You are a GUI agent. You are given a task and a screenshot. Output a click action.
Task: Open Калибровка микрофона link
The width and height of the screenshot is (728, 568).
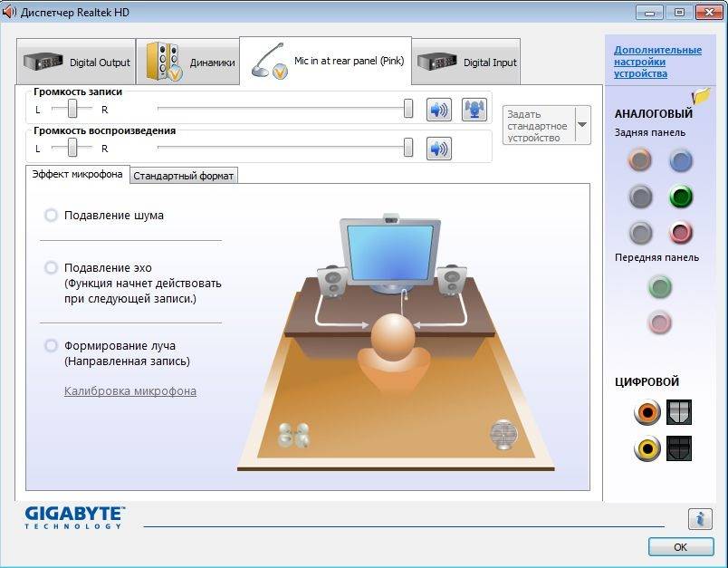pos(130,391)
